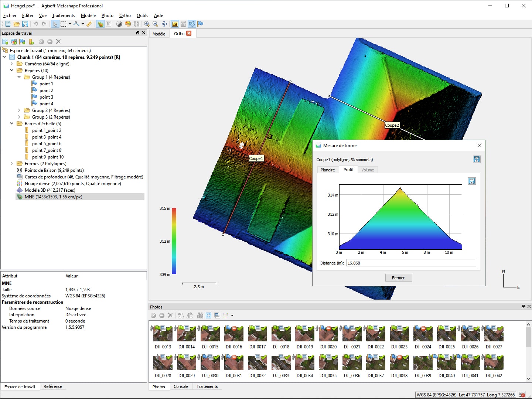Click the elevation color scale bar
This screenshot has width=532, height=399.
tap(174, 241)
